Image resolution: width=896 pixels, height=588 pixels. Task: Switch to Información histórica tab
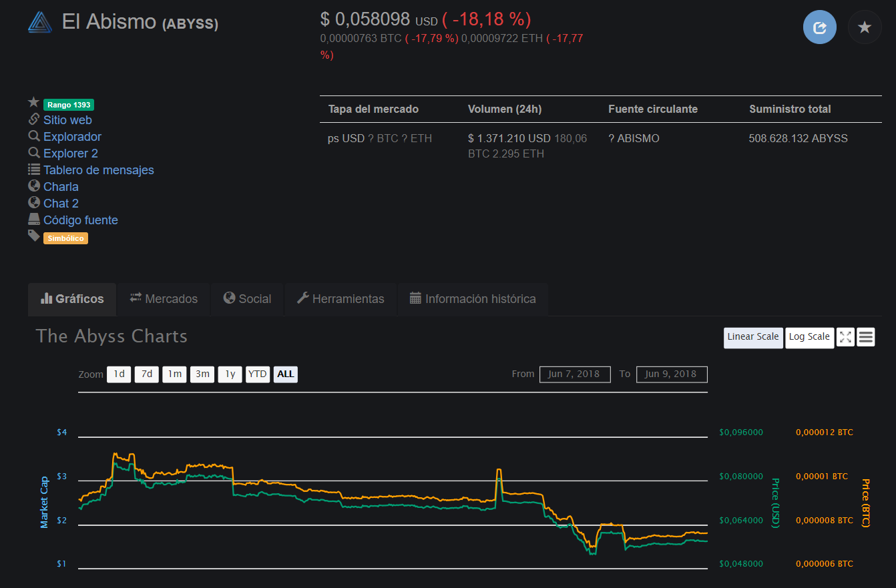(x=473, y=299)
